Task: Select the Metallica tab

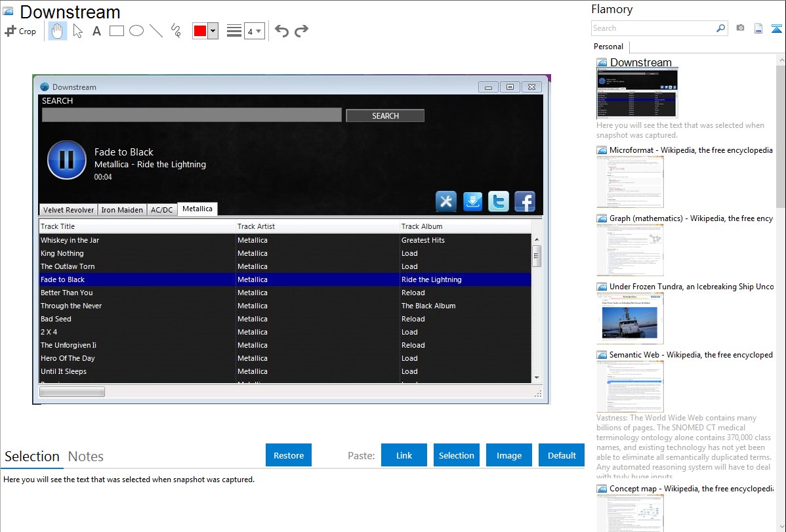Action: point(197,209)
